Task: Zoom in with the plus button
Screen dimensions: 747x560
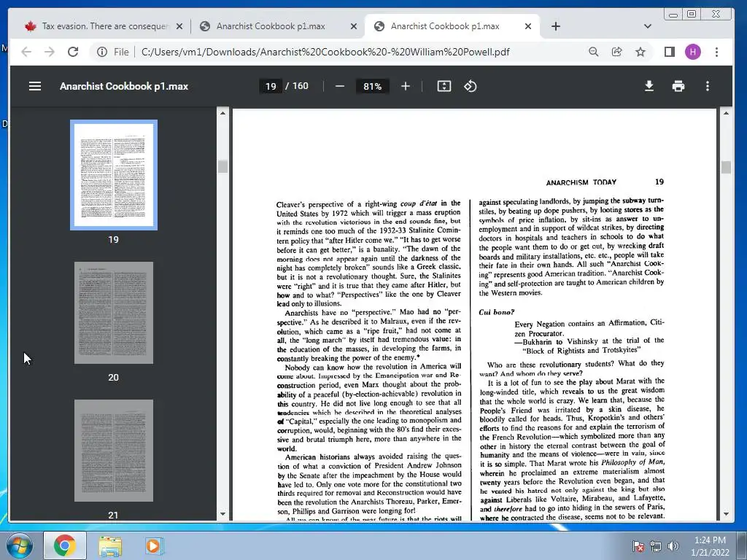Action: [406, 86]
